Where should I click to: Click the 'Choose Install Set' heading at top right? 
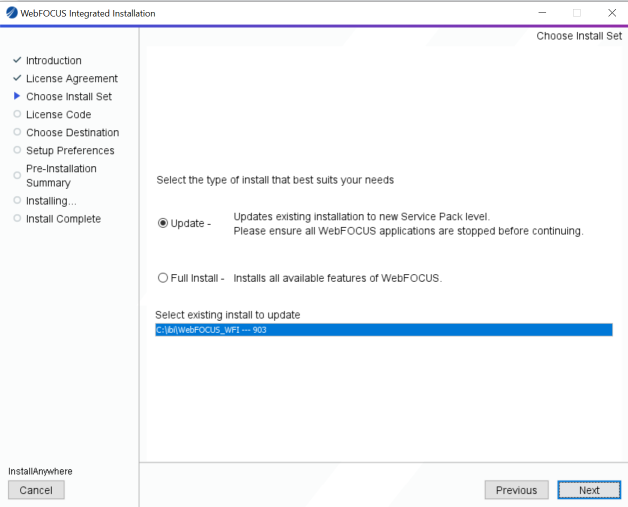[579, 36]
